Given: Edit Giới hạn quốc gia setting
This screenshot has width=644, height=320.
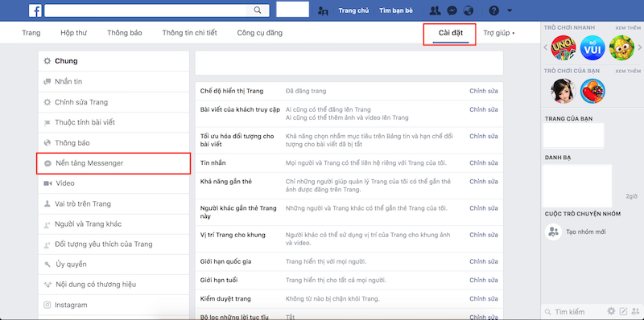Looking at the screenshot, I should point(484,261).
